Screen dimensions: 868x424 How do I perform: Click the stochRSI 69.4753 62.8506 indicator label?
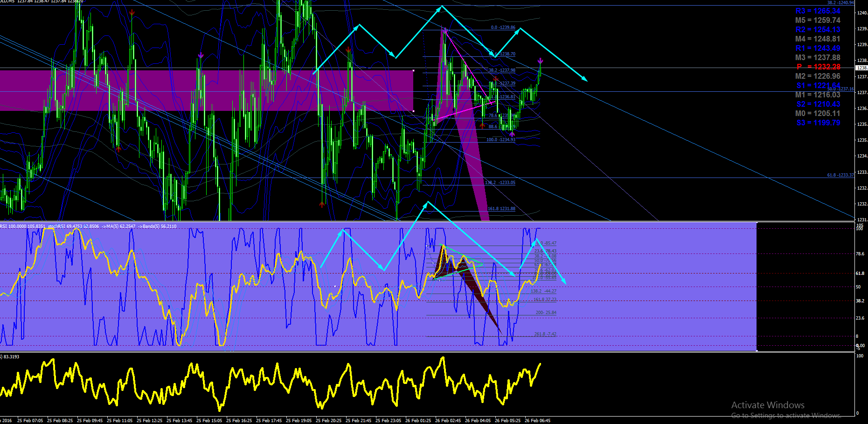pyautogui.click(x=74, y=226)
